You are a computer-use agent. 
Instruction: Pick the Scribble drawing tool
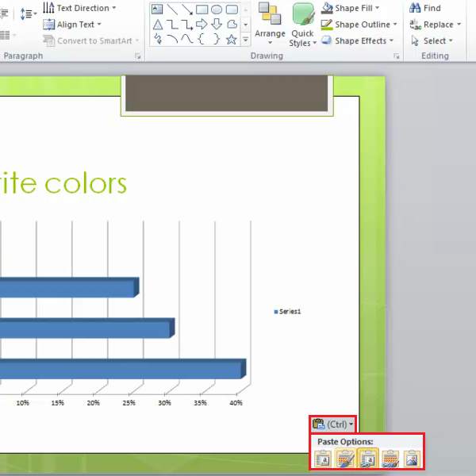tap(157, 39)
